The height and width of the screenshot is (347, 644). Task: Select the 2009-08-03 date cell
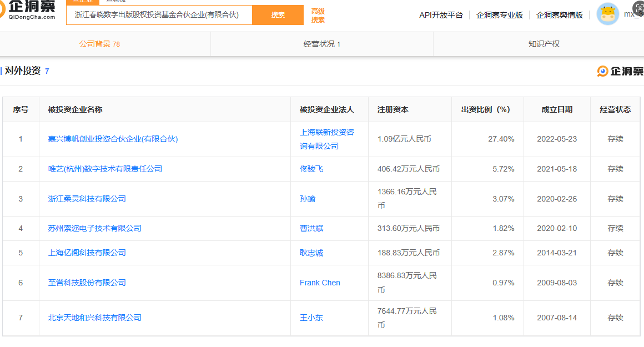click(557, 283)
